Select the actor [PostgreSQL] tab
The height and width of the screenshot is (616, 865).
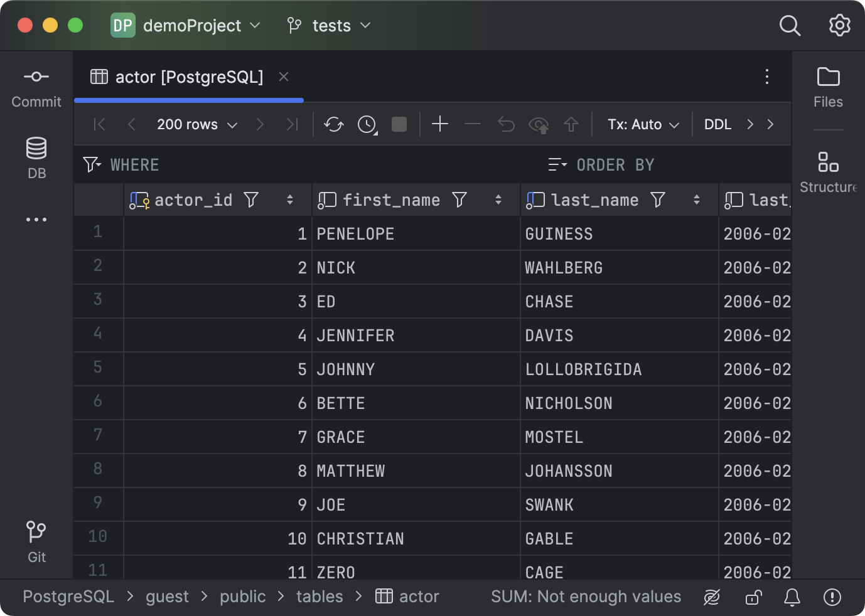(x=188, y=77)
